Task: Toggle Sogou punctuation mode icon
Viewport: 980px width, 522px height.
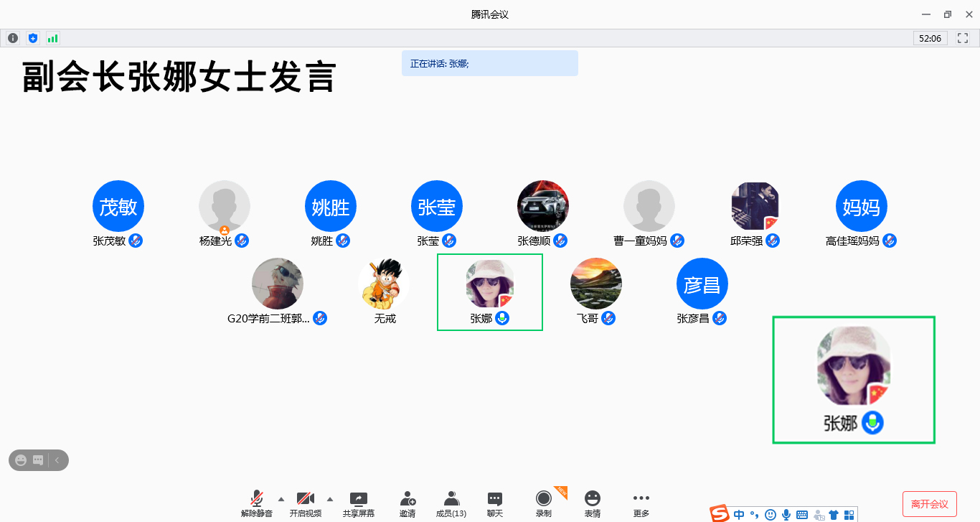Action: 754,514
